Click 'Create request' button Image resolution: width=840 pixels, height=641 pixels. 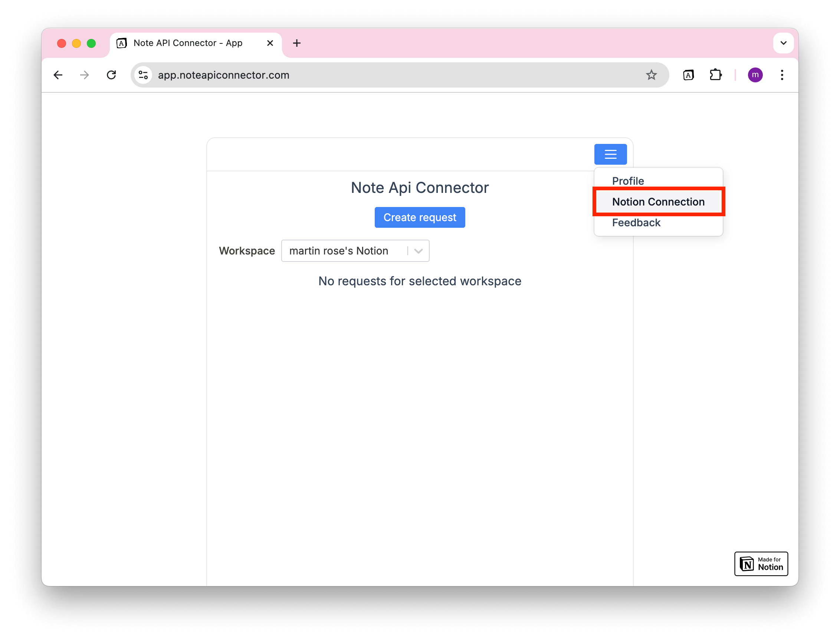[420, 217]
